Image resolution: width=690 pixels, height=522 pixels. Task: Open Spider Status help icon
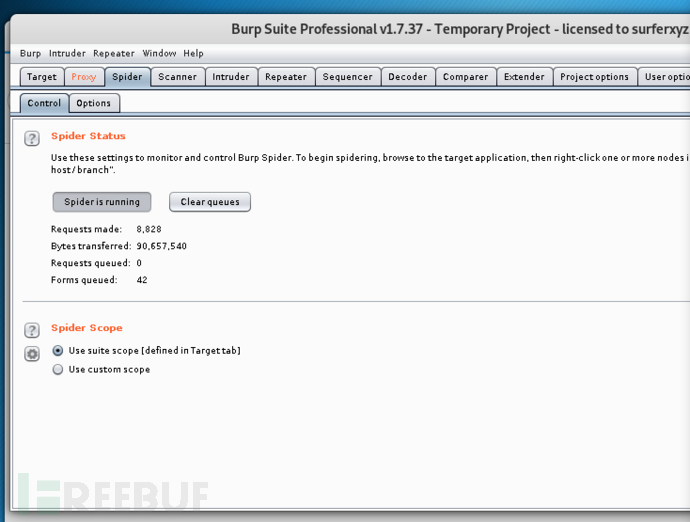tap(32, 138)
